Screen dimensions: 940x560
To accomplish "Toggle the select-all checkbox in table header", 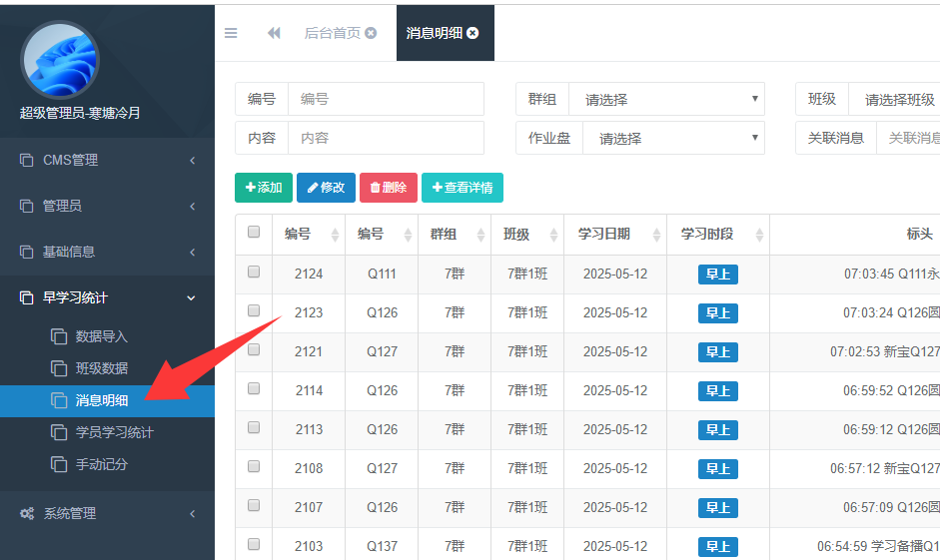I will click(254, 233).
